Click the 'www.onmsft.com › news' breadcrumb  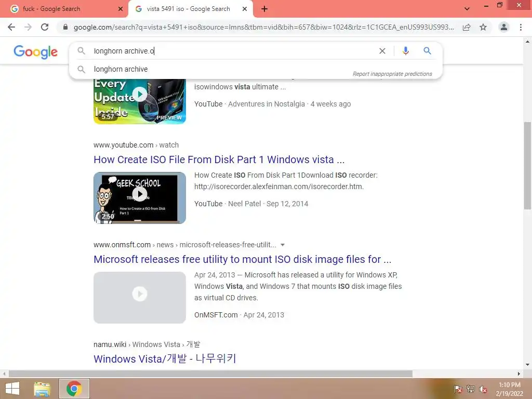[185, 245]
